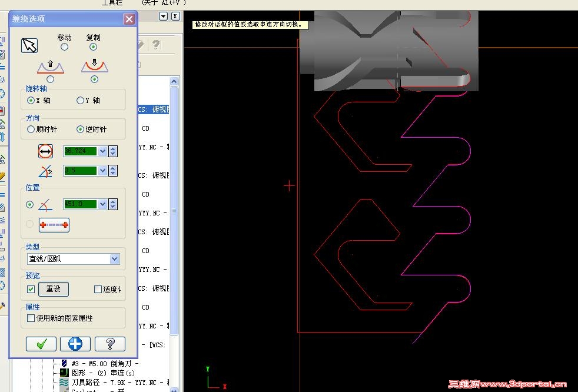Click inside the diameter 36.724 input field
Screen dimensions: 578x392
[x=81, y=151]
